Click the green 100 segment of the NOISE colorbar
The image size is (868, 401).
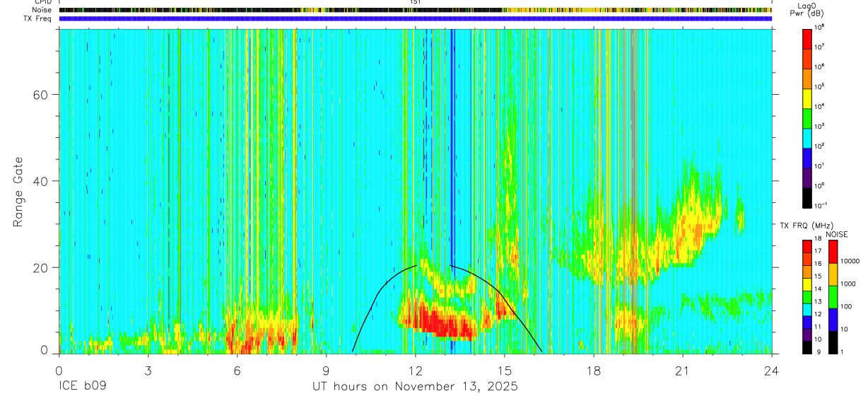833,296
